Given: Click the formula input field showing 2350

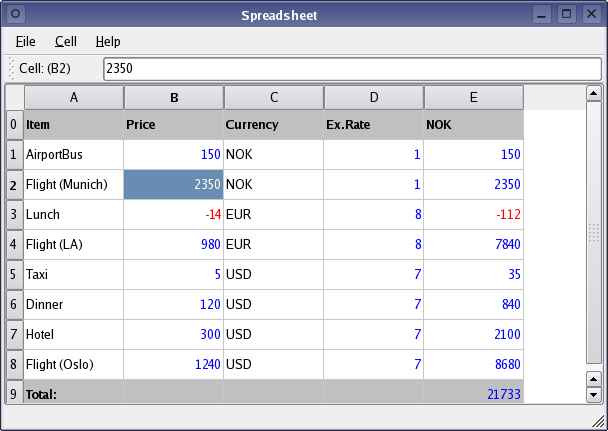Looking at the screenshot, I should coord(352,69).
